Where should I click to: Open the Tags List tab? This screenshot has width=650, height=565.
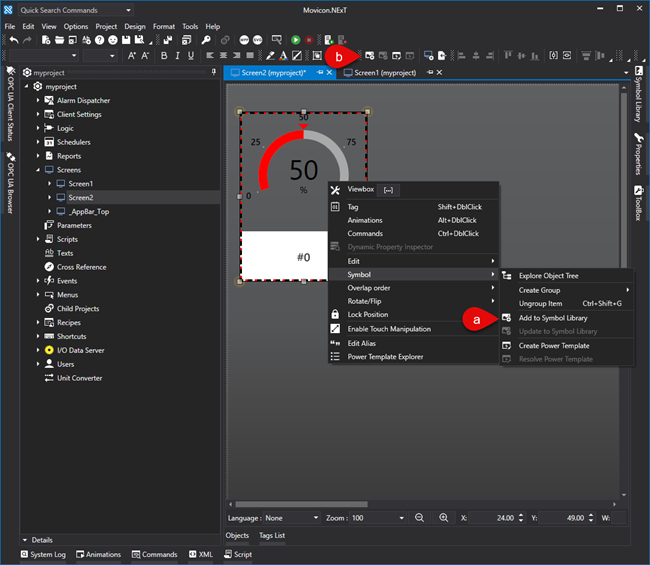coord(273,536)
